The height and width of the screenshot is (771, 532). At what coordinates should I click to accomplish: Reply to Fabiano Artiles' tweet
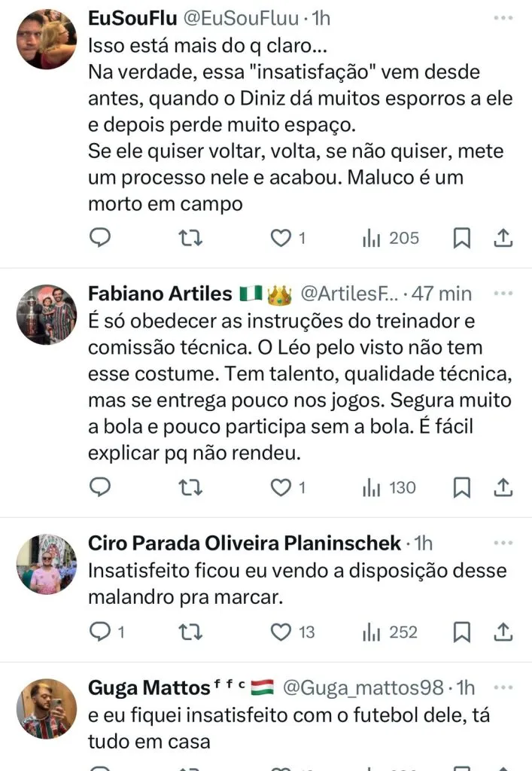(100, 488)
